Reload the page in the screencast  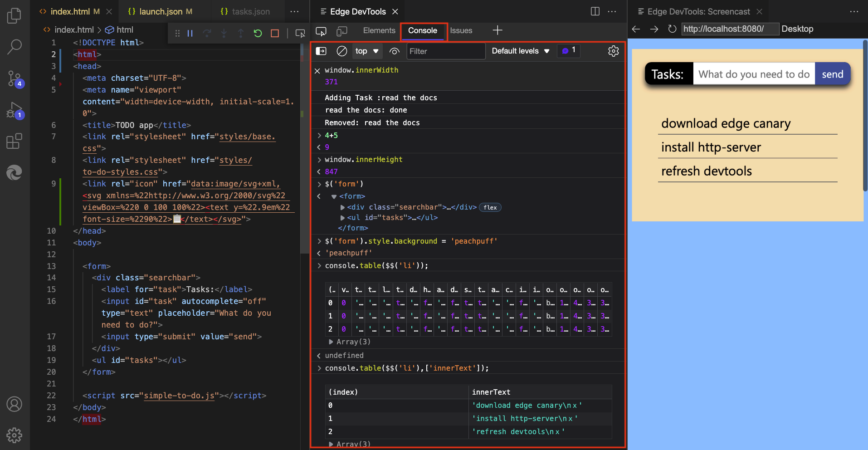(x=672, y=29)
